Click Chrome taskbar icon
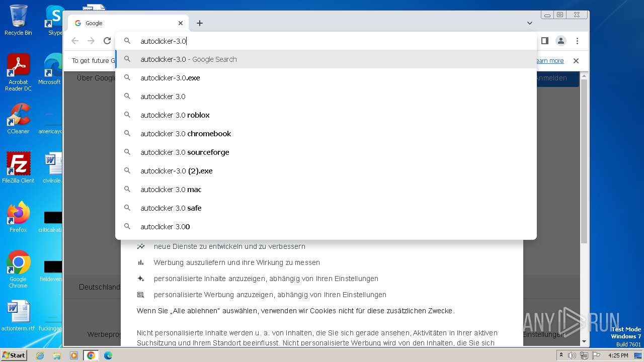Viewport: 644px width, 362px height. [x=91, y=355]
